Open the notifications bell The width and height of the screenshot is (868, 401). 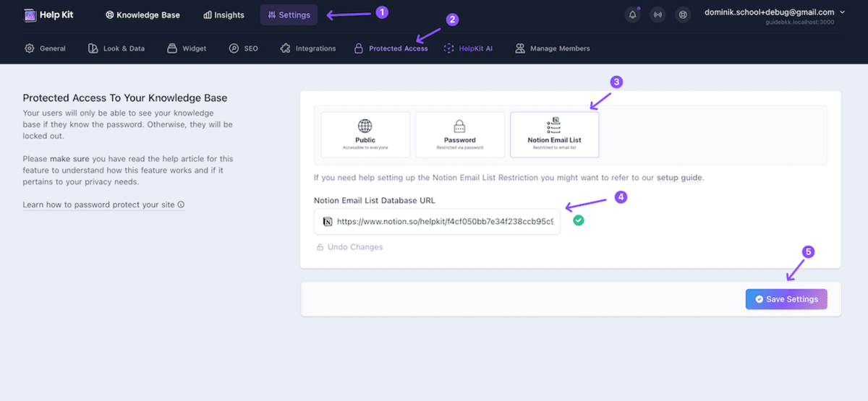click(633, 14)
